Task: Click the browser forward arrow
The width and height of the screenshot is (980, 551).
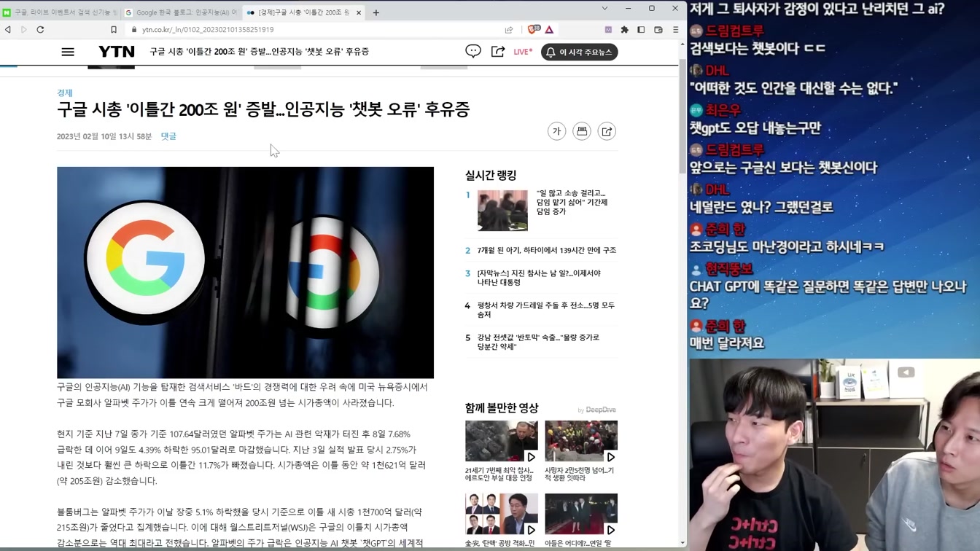Action: (x=23, y=30)
